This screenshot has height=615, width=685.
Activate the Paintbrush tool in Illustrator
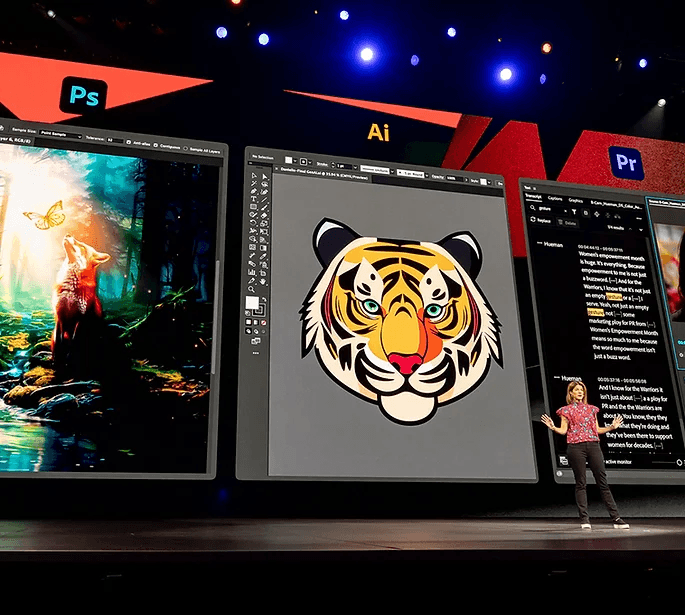click(x=264, y=207)
